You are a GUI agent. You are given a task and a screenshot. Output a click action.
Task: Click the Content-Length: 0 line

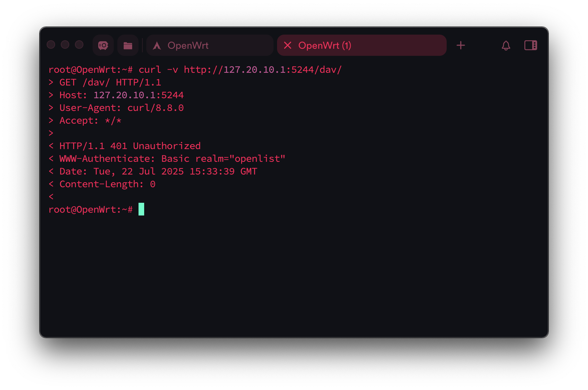(x=102, y=184)
